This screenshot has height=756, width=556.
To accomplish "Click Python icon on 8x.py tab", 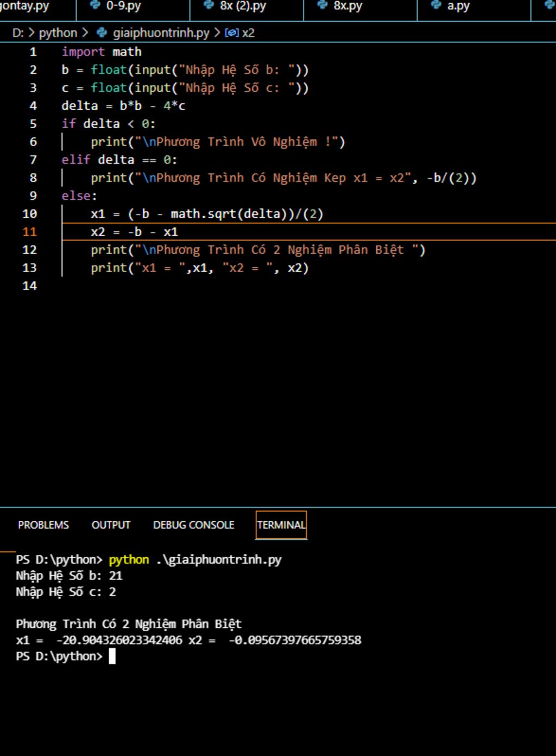I will pyautogui.click(x=323, y=5).
